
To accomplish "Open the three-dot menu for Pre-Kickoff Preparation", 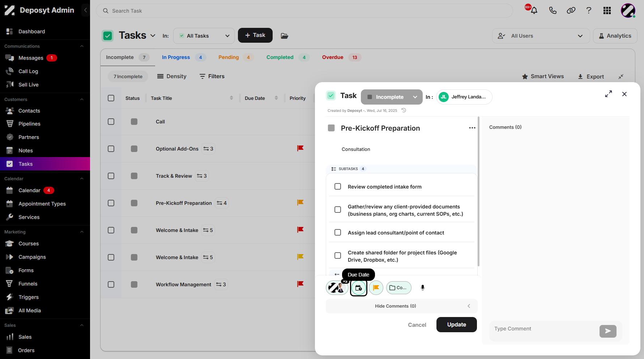I will 472,128.
